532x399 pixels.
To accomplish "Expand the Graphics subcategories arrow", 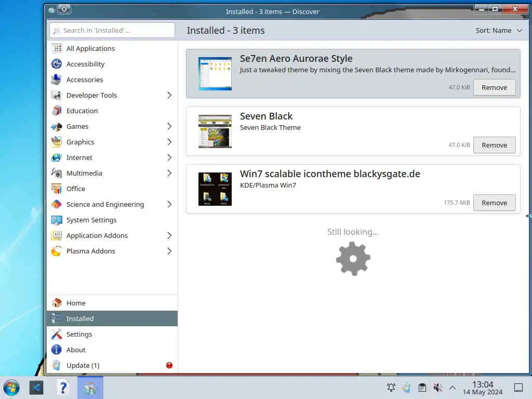I will click(x=169, y=142).
